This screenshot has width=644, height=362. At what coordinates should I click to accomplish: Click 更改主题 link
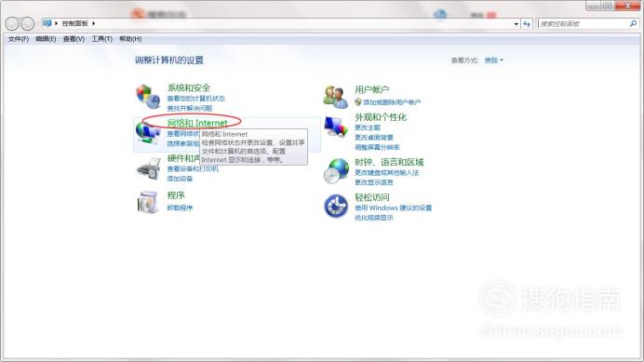pos(368,127)
